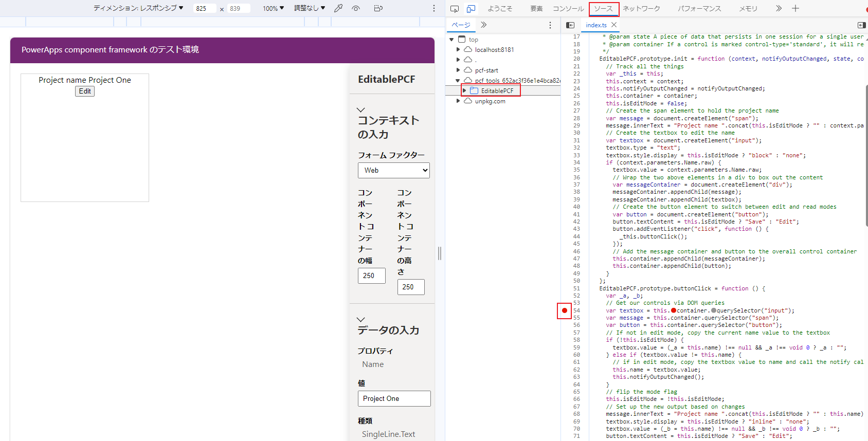Viewport: 868px width, 441px height.
Task: Select unpkg.com in the page tree
Action: [x=490, y=101]
